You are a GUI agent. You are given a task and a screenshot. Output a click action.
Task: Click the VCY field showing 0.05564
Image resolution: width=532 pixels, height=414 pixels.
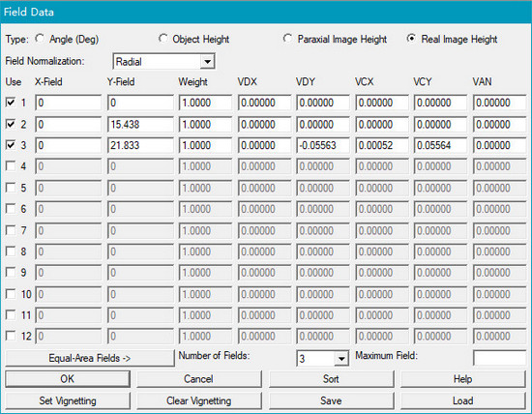(x=440, y=145)
